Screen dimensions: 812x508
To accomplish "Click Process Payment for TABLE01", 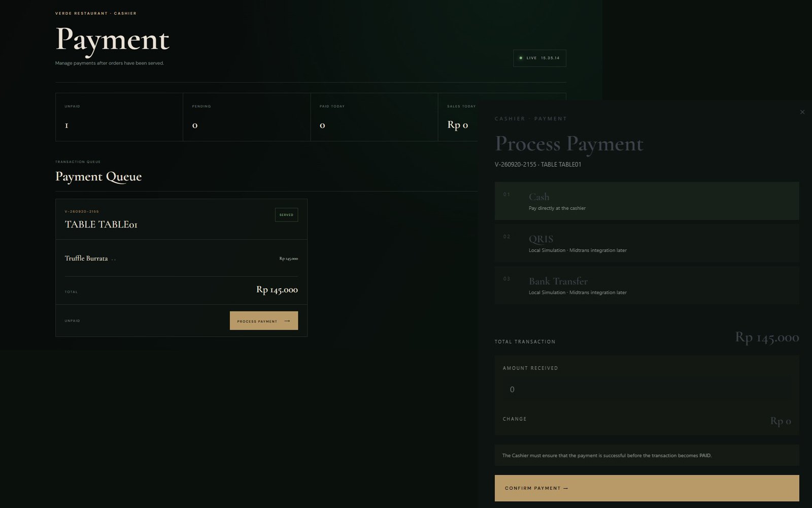I will [x=264, y=321].
